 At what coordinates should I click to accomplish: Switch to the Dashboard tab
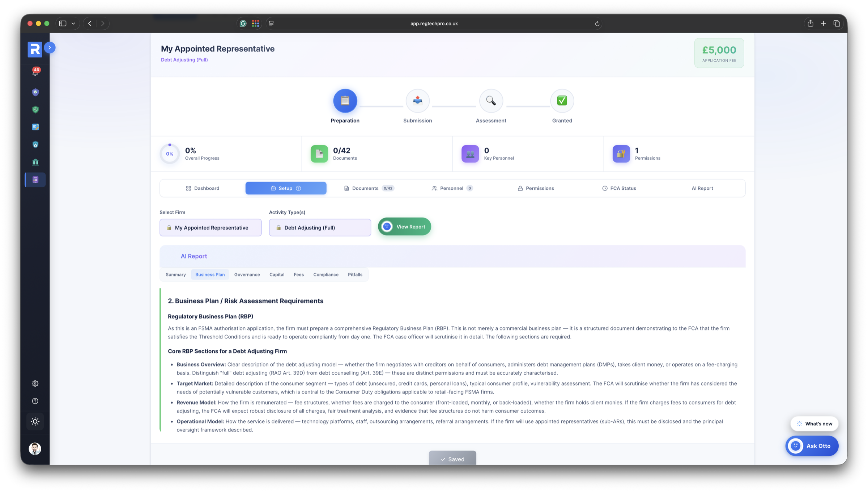point(203,188)
